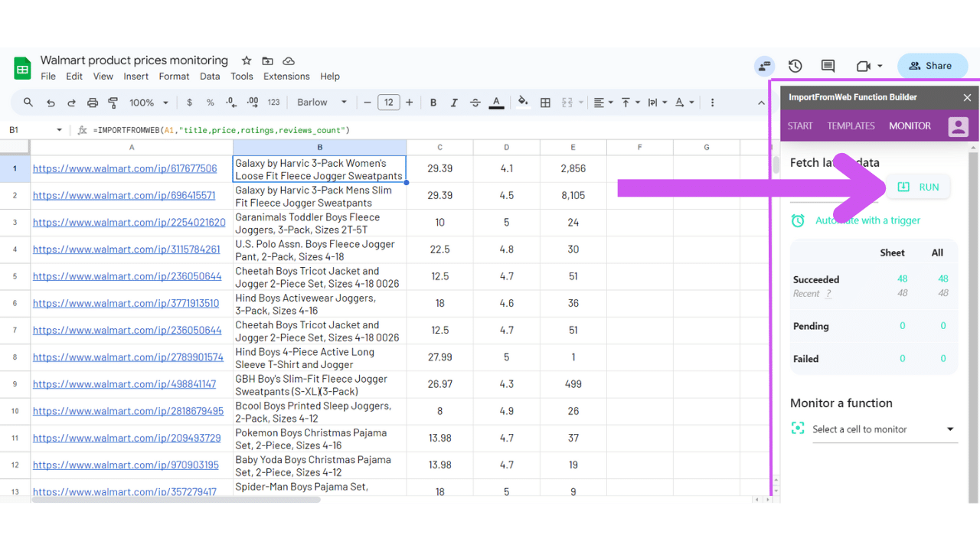980x551 pixels.
Task: Toggle italic formatting
Action: (x=454, y=103)
